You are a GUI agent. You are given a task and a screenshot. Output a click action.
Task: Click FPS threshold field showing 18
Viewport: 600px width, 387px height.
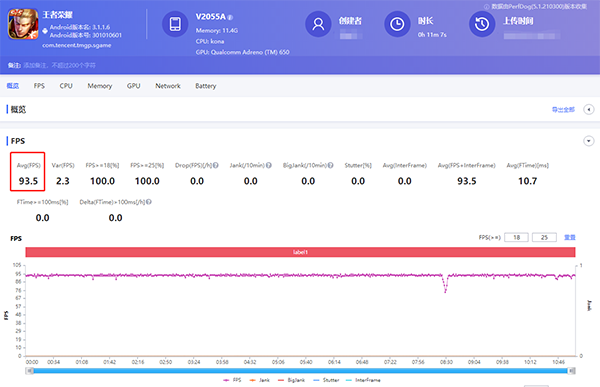pyautogui.click(x=516, y=237)
